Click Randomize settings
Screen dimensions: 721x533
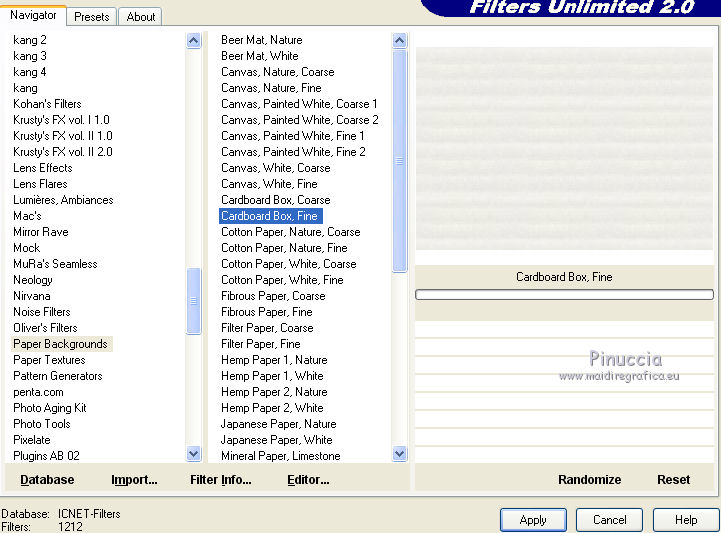pyautogui.click(x=589, y=480)
